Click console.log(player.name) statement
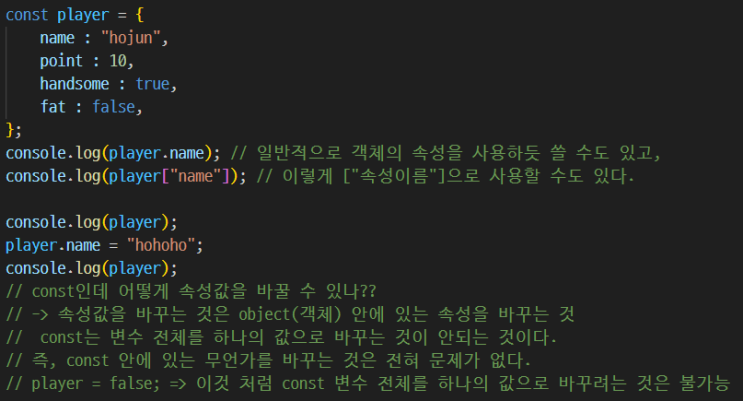Screen dimensions: 743x401 click(x=113, y=153)
